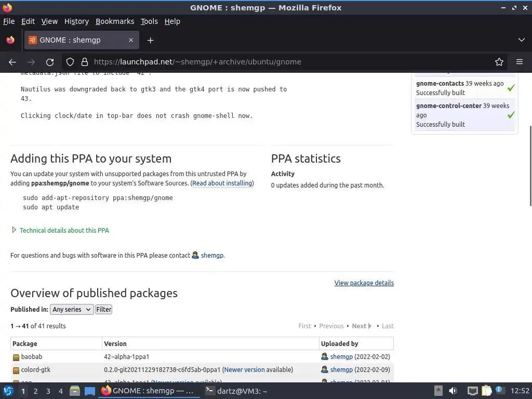532x399 pixels.
Task: Open the Edit menu
Action: pyautogui.click(x=28, y=21)
